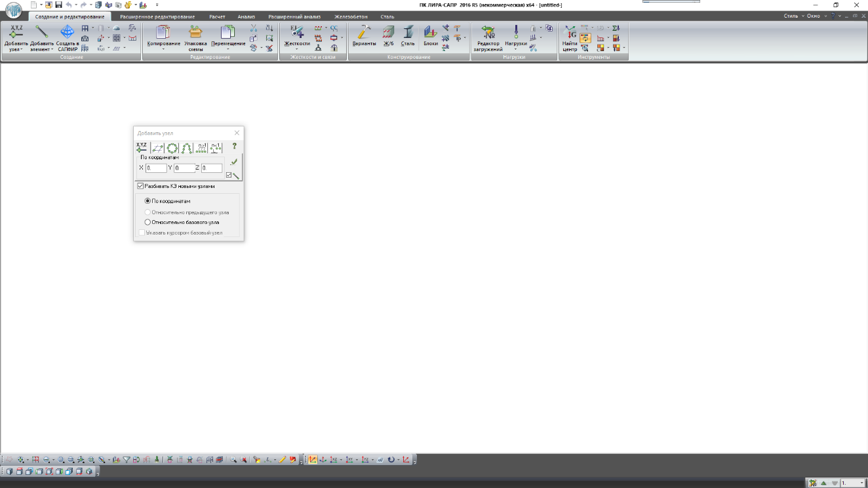Click the highlighted orange icon in Инструменты group
The height and width of the screenshot is (488, 868).
coord(585,38)
